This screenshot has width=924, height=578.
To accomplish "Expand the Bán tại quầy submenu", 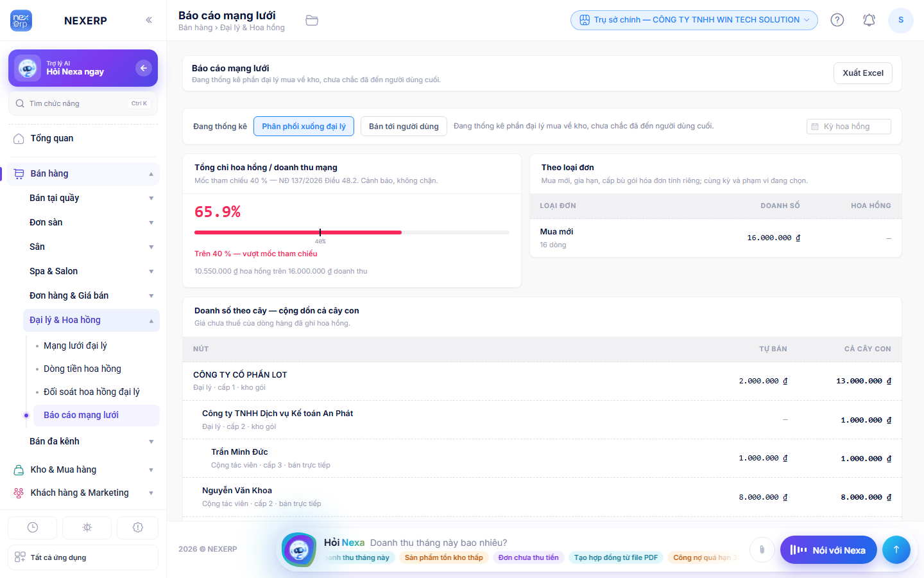I will [x=151, y=198].
